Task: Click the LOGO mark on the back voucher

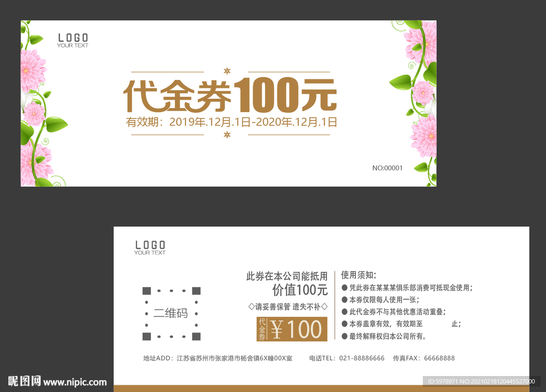Action: point(150,248)
